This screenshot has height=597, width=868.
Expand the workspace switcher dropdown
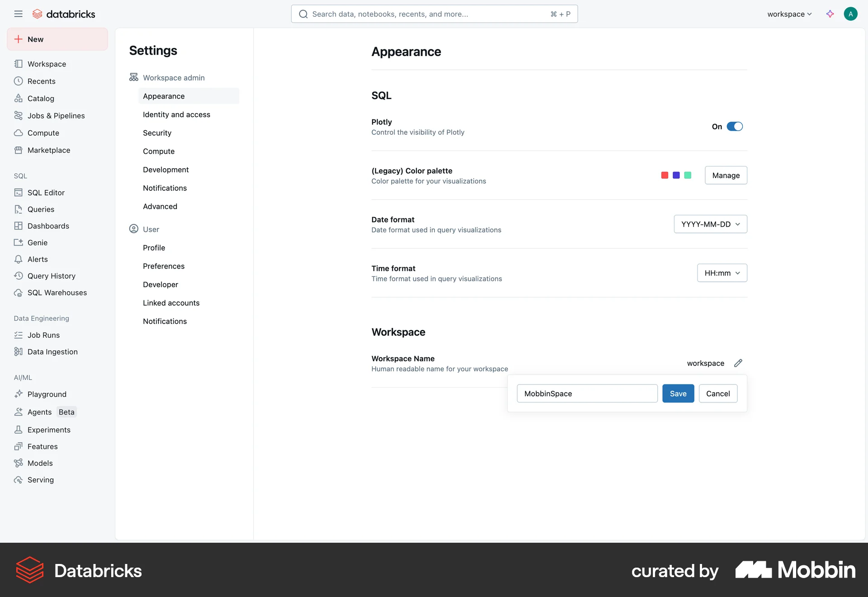point(788,14)
